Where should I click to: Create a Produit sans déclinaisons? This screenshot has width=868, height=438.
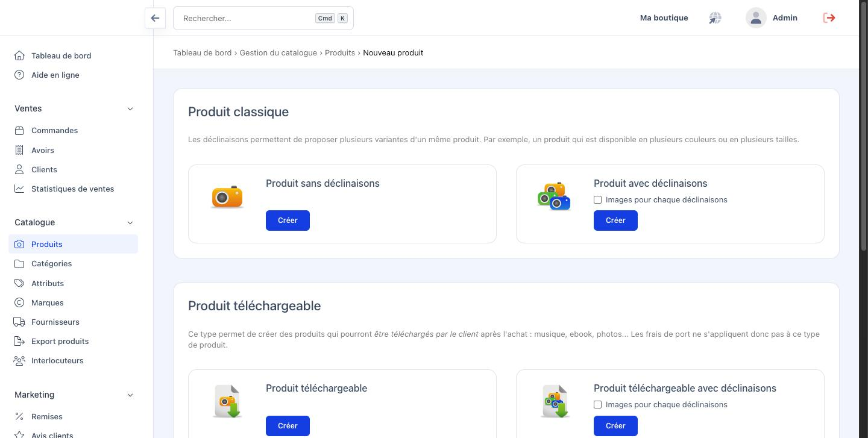point(288,221)
